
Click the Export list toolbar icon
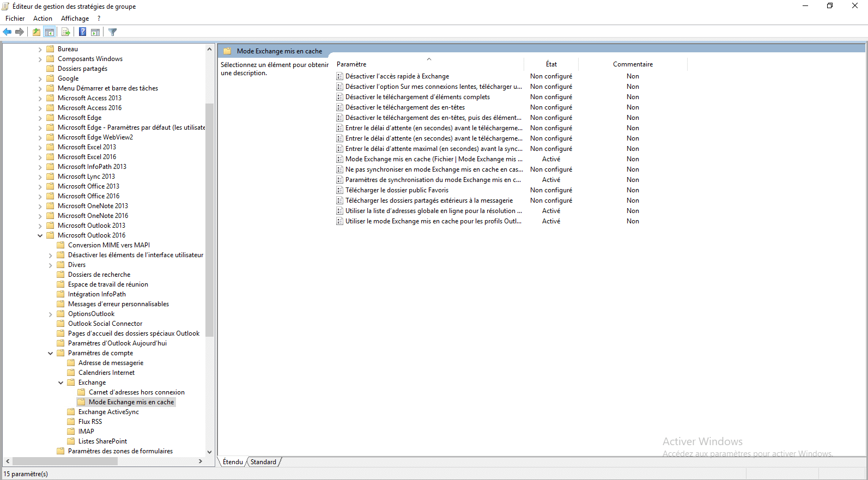[x=66, y=32]
